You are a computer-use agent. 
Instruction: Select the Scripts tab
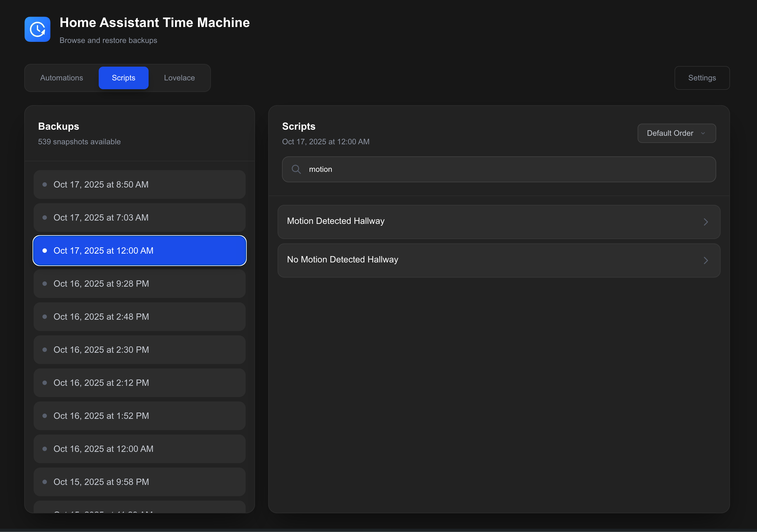(123, 78)
